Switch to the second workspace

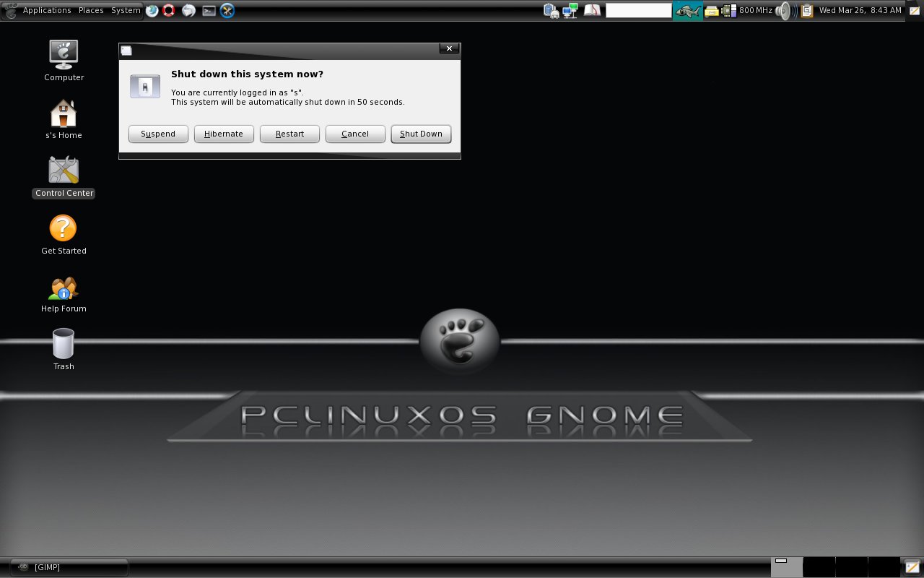point(819,567)
